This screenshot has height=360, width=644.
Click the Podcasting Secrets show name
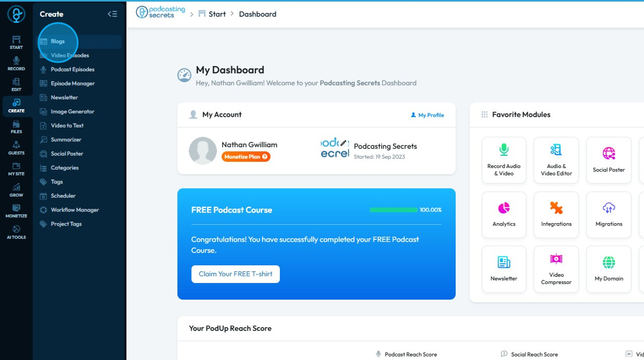[x=385, y=146]
